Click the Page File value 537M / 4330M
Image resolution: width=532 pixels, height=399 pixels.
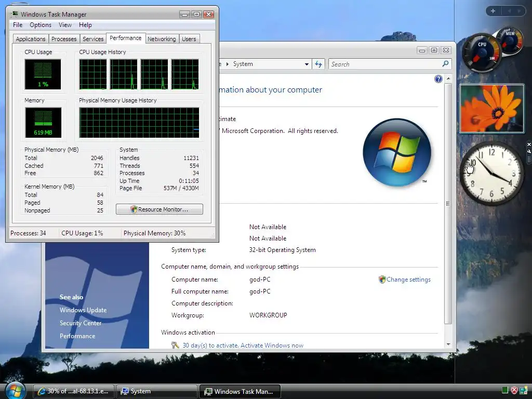point(181,188)
